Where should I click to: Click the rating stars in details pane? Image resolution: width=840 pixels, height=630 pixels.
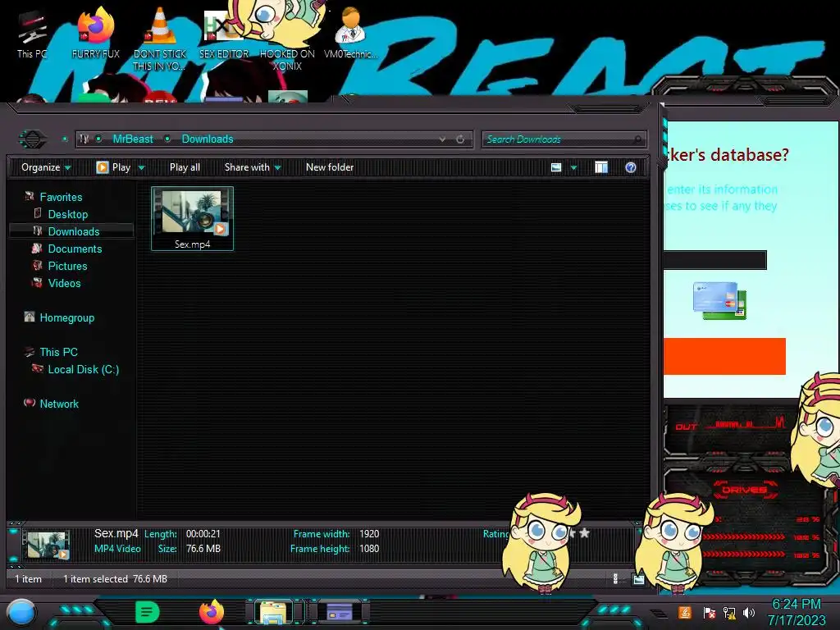[x=578, y=533]
